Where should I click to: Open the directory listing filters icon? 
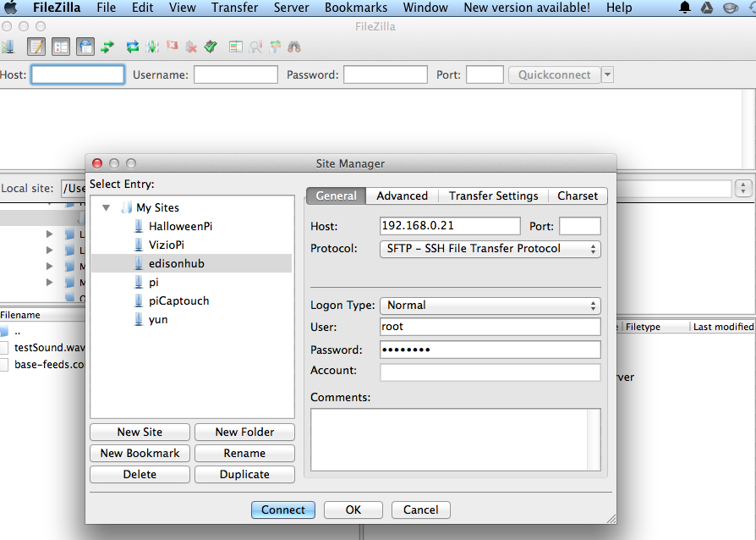coord(236,47)
